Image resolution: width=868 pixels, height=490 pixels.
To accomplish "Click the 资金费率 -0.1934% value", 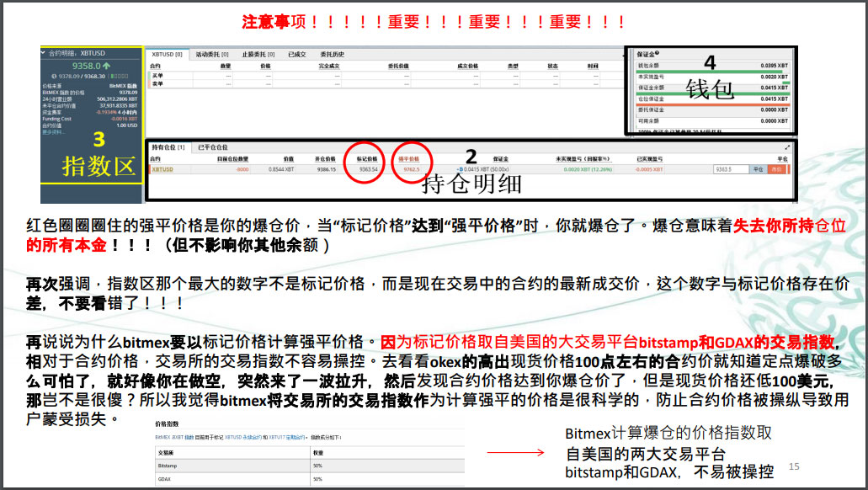I will tap(106, 112).
